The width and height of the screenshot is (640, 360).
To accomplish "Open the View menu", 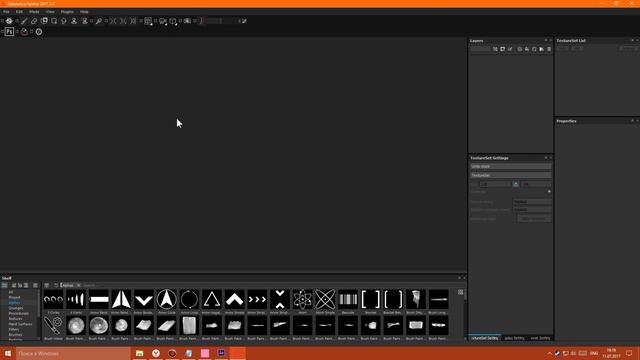I will (50, 12).
